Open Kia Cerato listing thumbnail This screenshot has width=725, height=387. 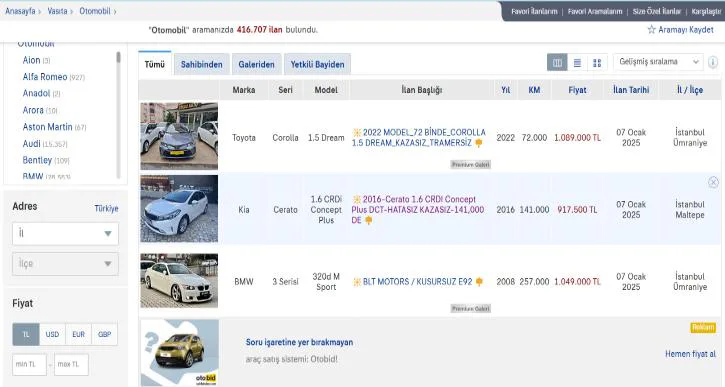pyautogui.click(x=179, y=209)
